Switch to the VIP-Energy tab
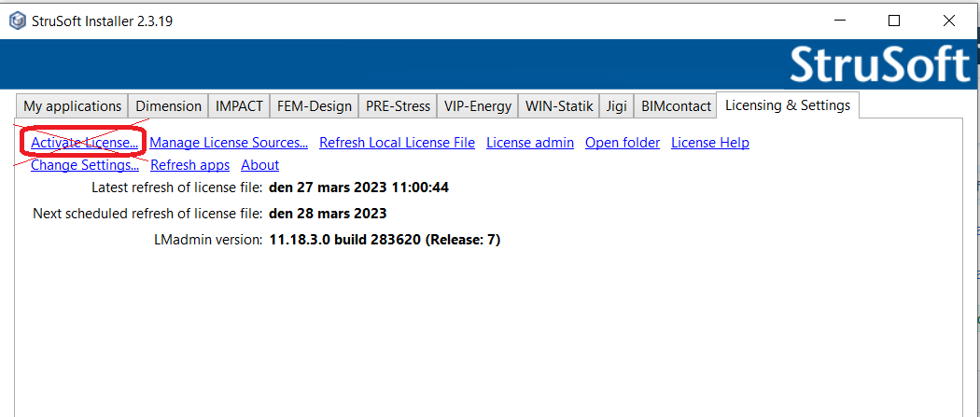 [x=478, y=106]
